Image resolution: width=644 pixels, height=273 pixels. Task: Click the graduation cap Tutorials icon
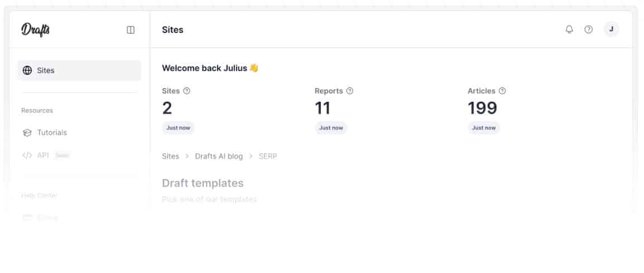27,133
